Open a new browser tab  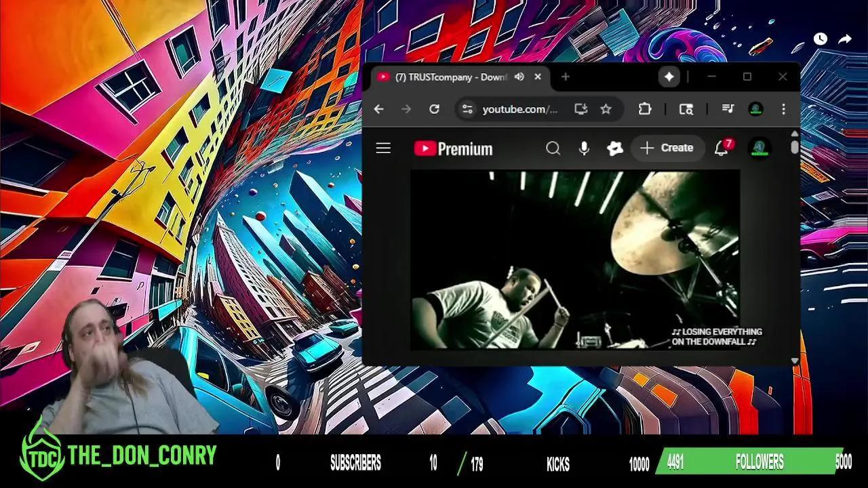tap(566, 77)
